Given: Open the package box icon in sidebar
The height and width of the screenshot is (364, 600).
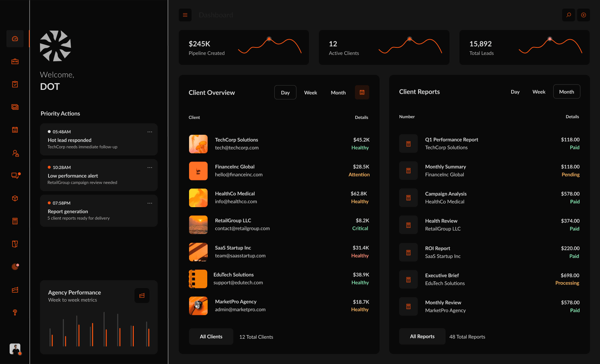Looking at the screenshot, I should [x=15, y=198].
